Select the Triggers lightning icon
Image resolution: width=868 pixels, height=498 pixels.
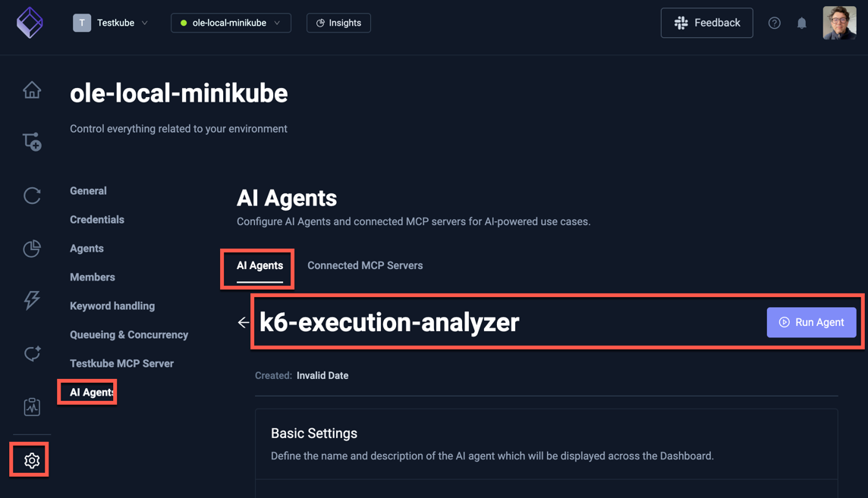(31, 300)
